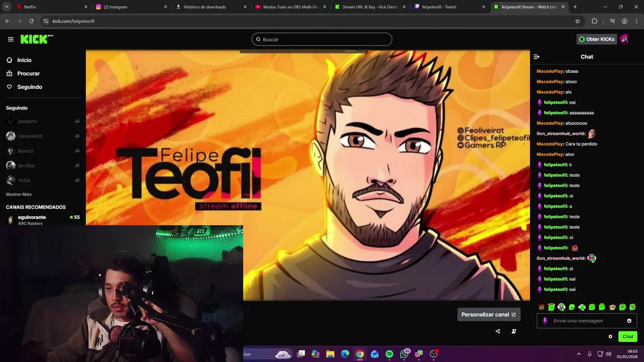The image size is (644, 362).
Task: Open the user profile avatar menu
Action: (x=624, y=39)
